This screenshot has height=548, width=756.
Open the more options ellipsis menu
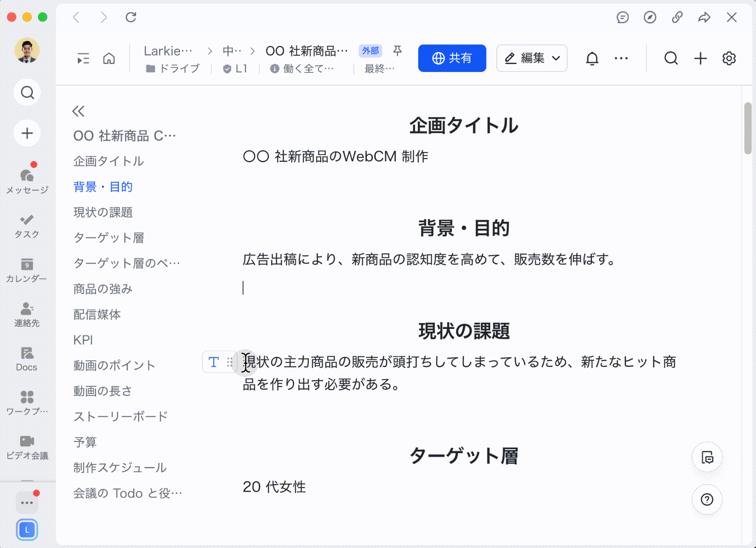(621, 58)
